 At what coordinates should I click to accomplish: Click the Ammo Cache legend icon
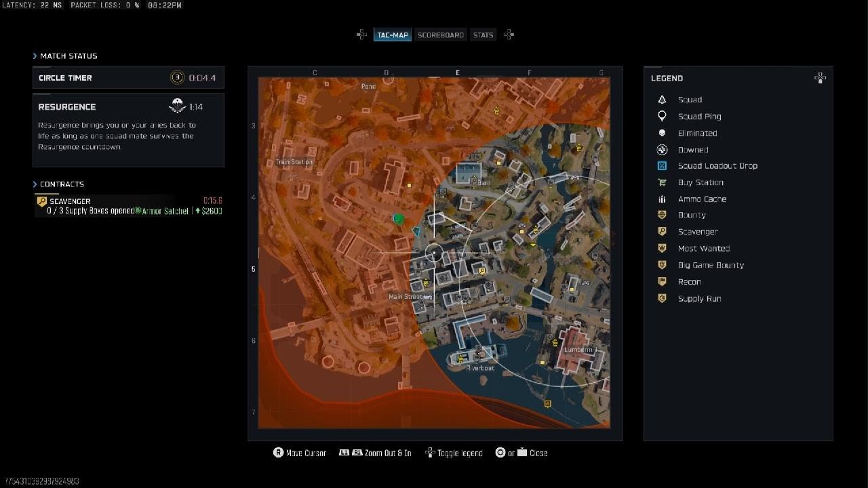click(x=662, y=199)
